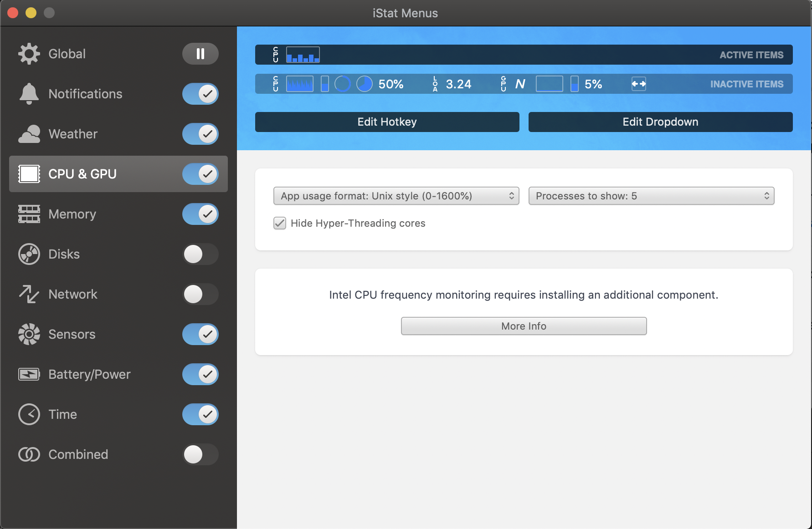Select the inactive GPU history graph item

550,84
